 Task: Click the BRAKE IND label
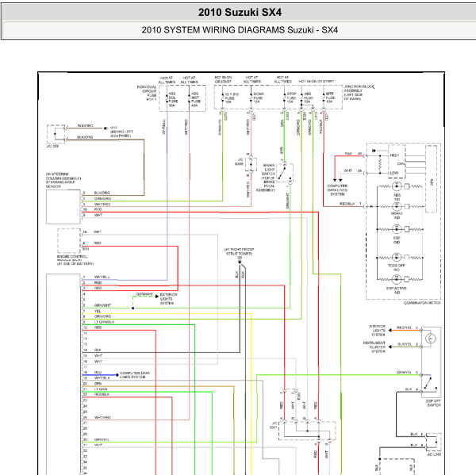(397, 216)
